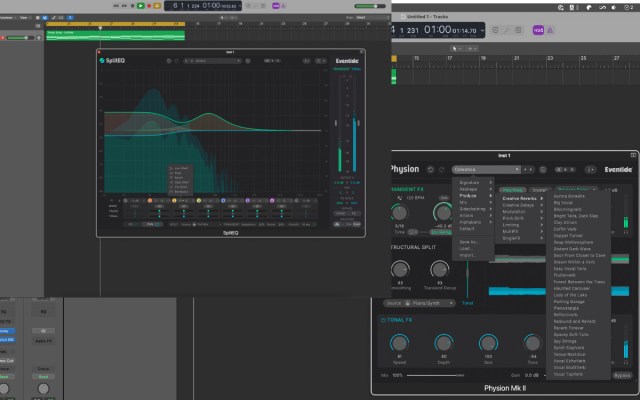Click the purple count-in button in left toolbar

coord(276,6)
